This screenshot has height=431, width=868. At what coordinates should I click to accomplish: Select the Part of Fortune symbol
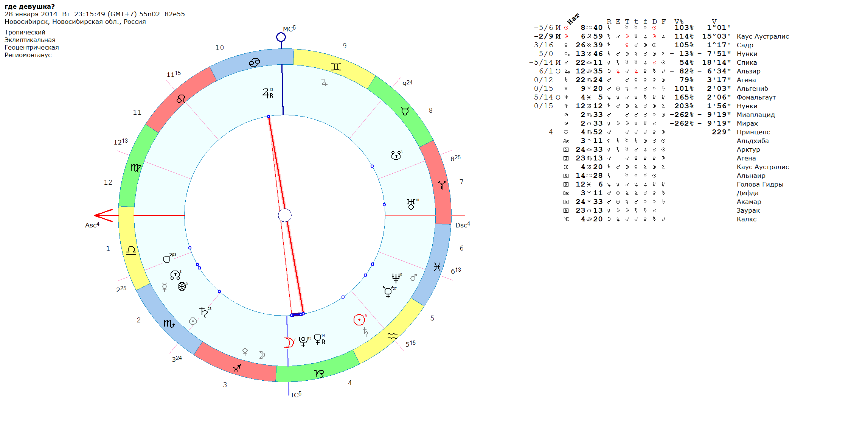pos(182,286)
